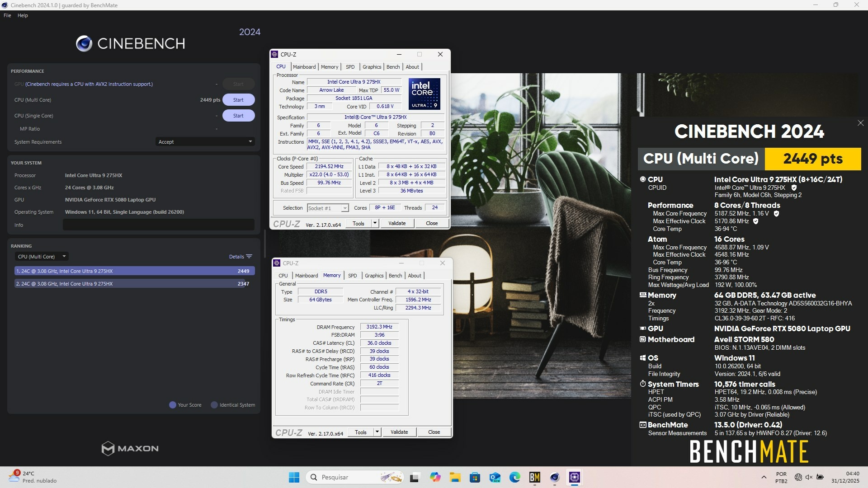Expand the CPU (Multi Core) ranking dropdown

pos(42,257)
